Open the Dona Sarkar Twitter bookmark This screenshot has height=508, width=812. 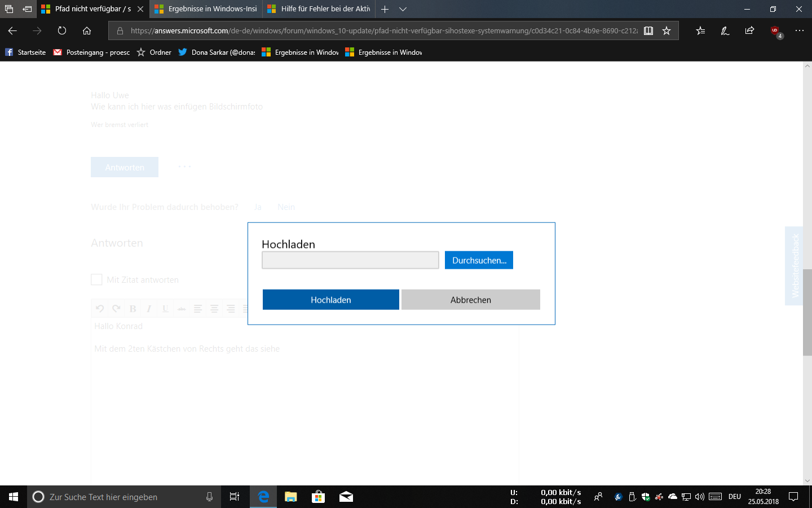(x=217, y=52)
